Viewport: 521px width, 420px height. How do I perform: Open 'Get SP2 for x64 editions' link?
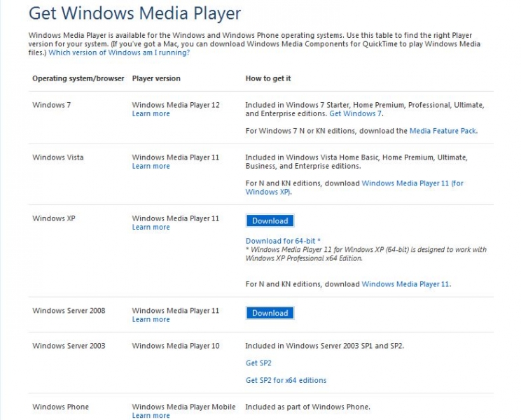coord(286,381)
